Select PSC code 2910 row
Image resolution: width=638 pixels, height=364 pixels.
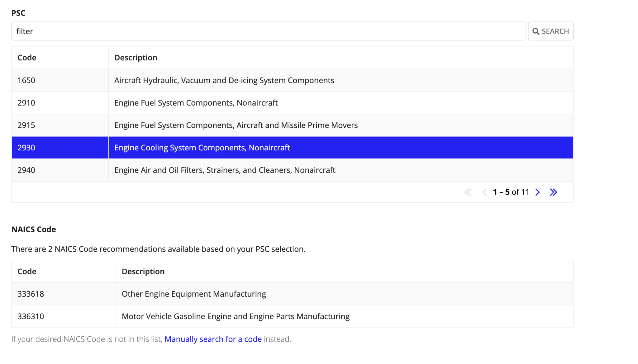(293, 103)
